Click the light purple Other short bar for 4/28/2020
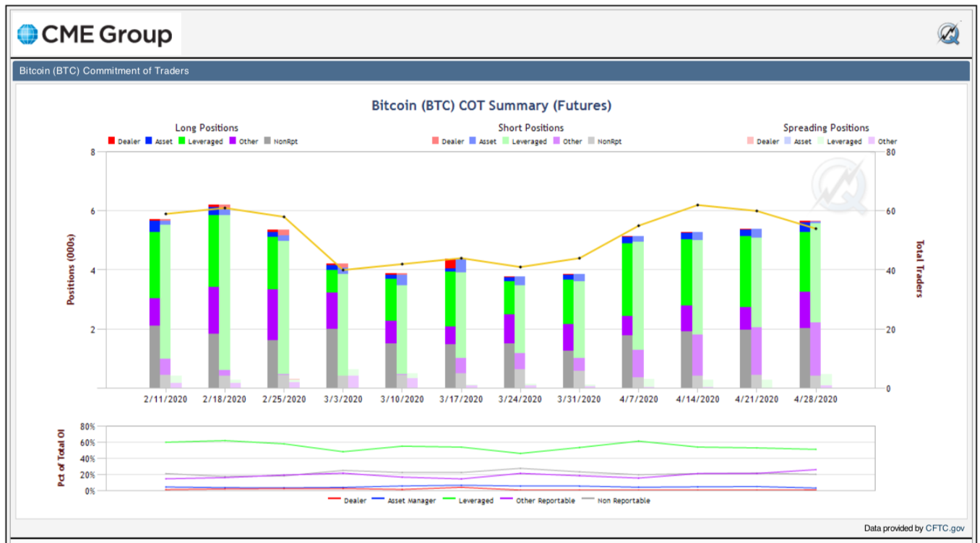The image size is (980, 543). [816, 349]
